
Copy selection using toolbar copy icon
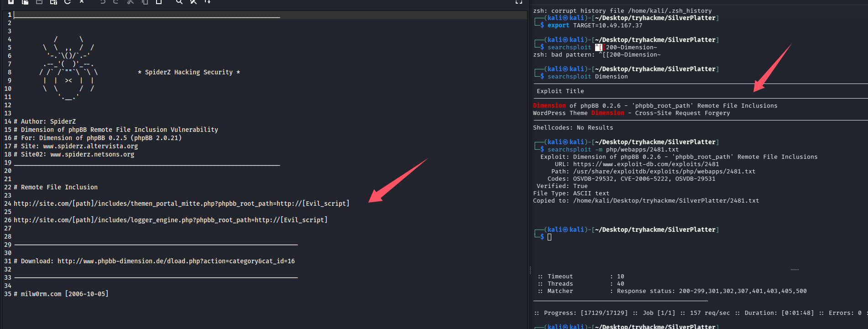pyautogui.click(x=145, y=2)
